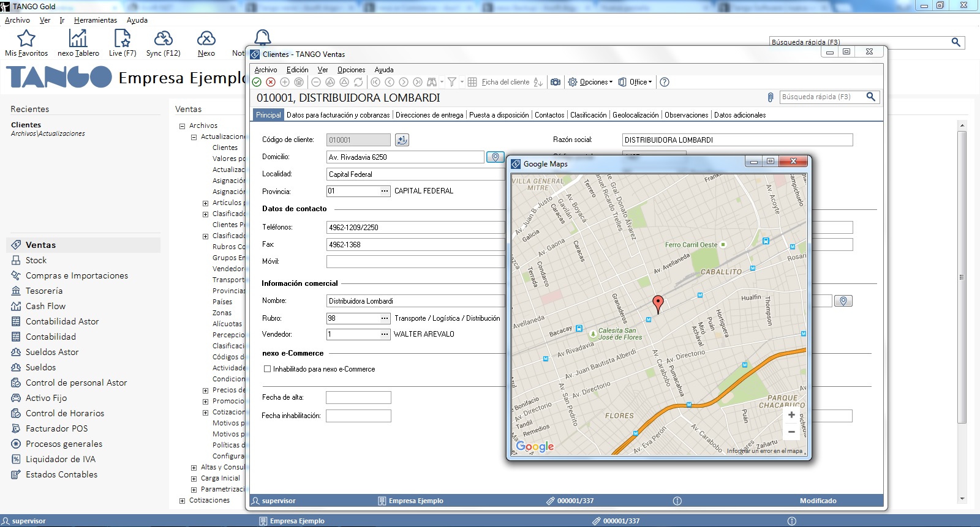
Task: Open the Contactos tab
Action: 549,115
